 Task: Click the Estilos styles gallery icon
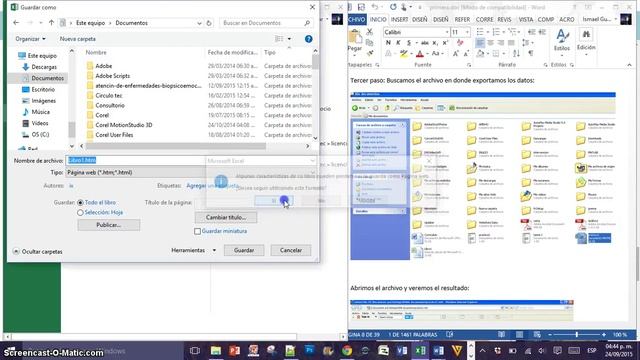562,37
